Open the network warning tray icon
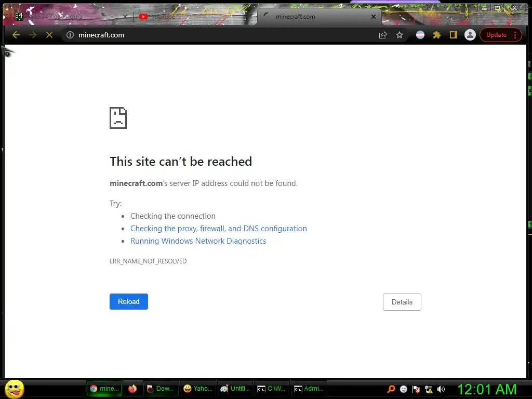 click(429, 389)
